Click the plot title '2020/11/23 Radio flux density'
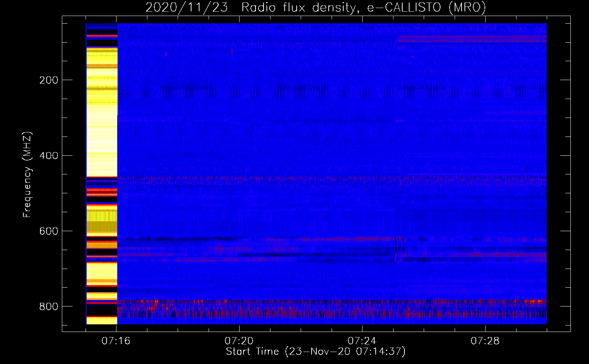The width and height of the screenshot is (589, 364). click(316, 7)
